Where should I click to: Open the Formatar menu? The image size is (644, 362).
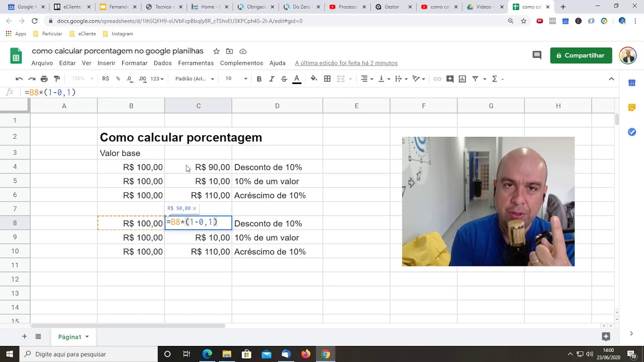pos(135,63)
